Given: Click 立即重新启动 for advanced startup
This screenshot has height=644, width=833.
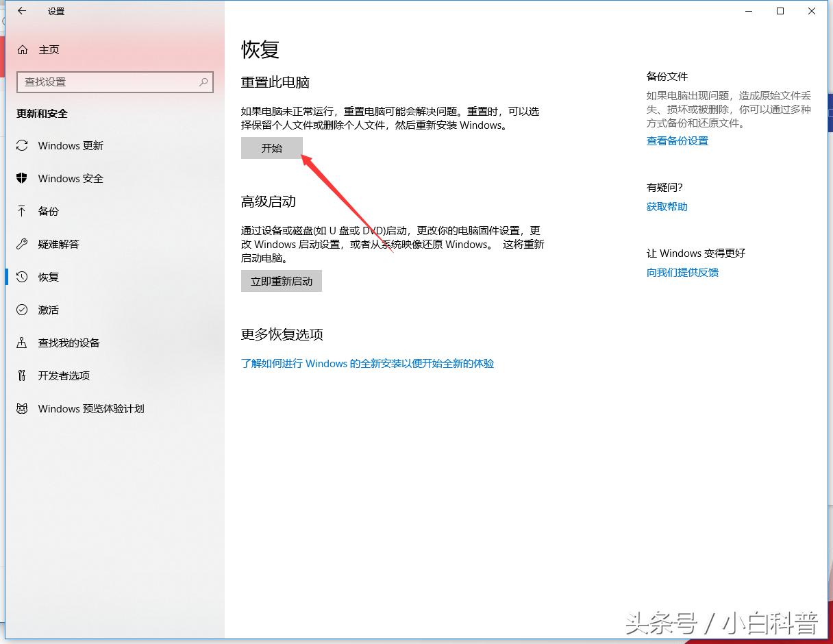Looking at the screenshot, I should click(281, 280).
